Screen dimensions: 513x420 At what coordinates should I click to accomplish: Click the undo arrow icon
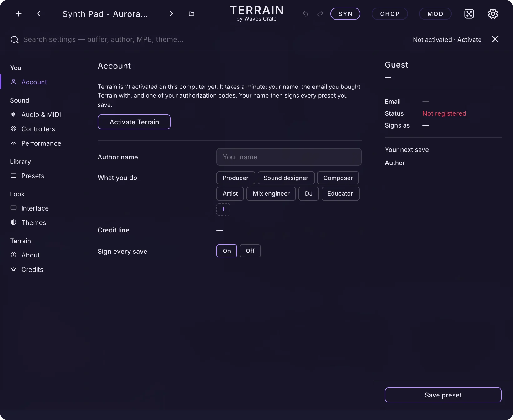(305, 14)
